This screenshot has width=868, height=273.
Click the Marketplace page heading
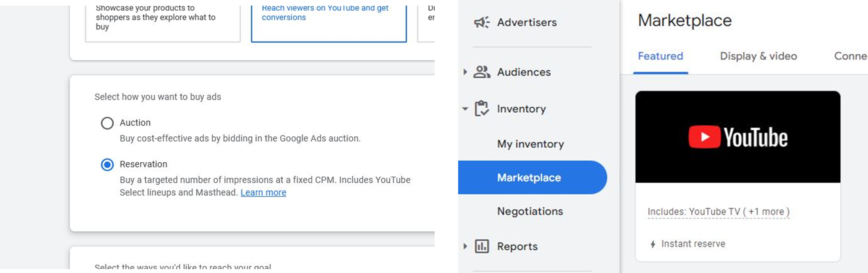point(685,21)
